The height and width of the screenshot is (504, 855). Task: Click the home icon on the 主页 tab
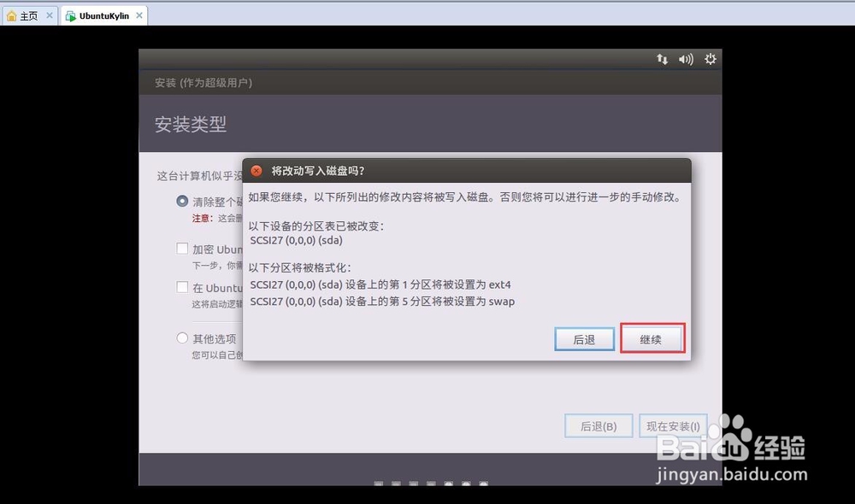coord(10,15)
